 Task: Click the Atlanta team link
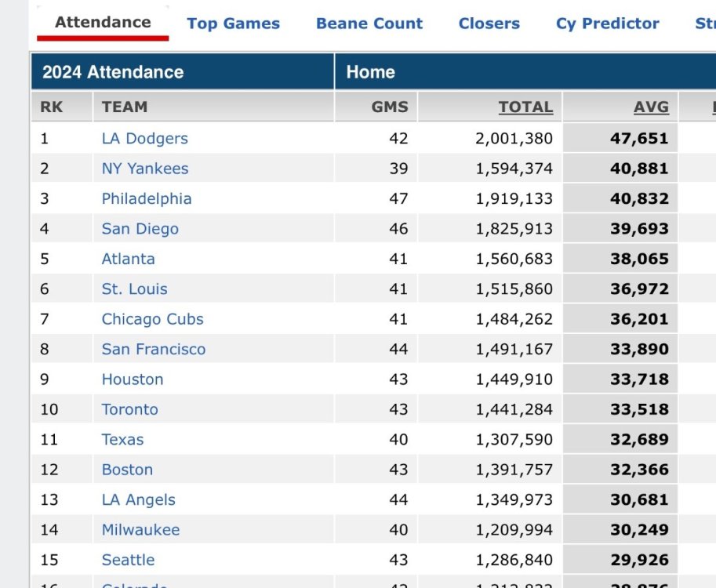pos(129,259)
